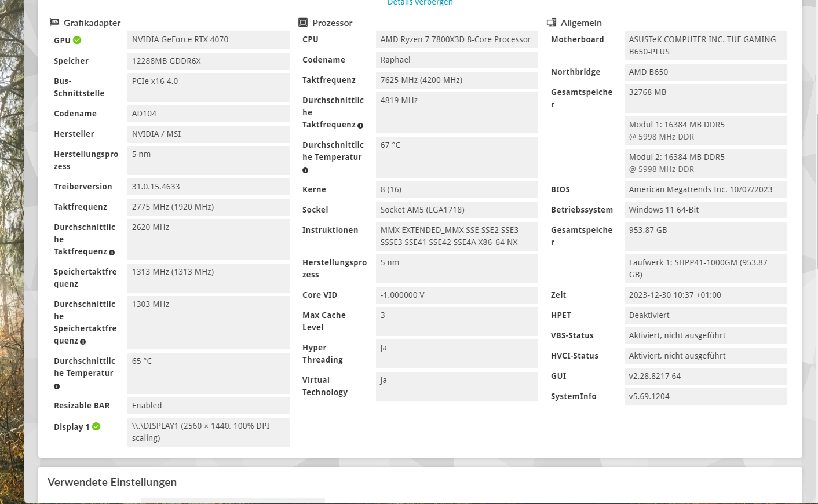Click the Windows 11 64-Bit value
Screen dimensions: 818x504
[x=706, y=210]
